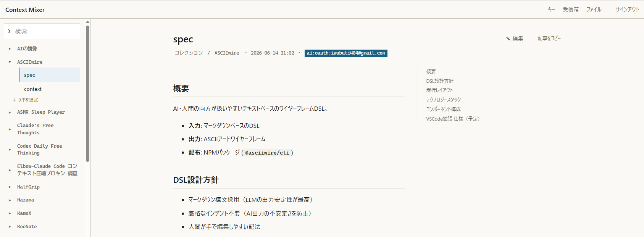Expand the Hazama collection arrow

(x=10, y=200)
